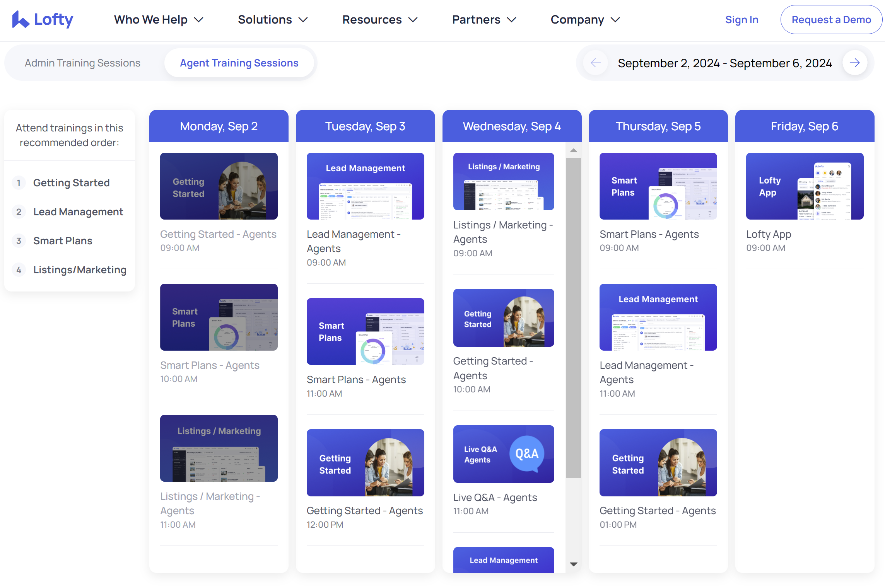The height and width of the screenshot is (588, 885).
Task: Open Friday Lofty App thumbnail
Action: tap(805, 186)
